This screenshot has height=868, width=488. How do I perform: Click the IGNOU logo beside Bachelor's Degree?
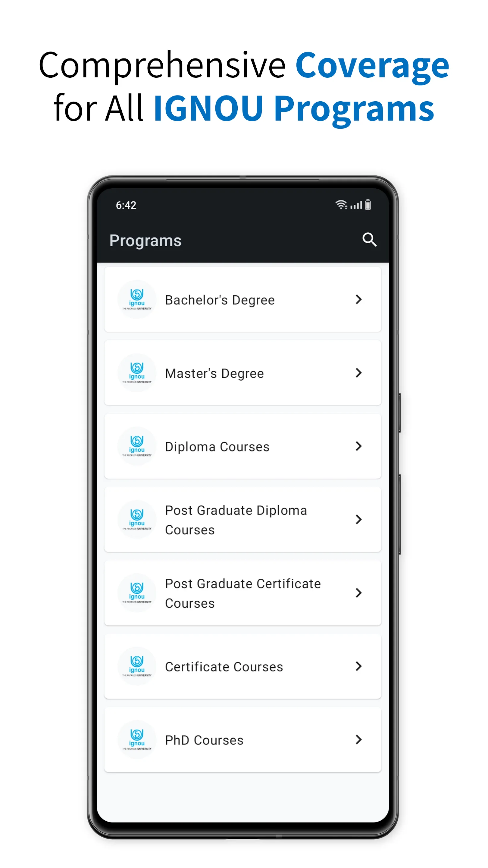[x=137, y=299]
